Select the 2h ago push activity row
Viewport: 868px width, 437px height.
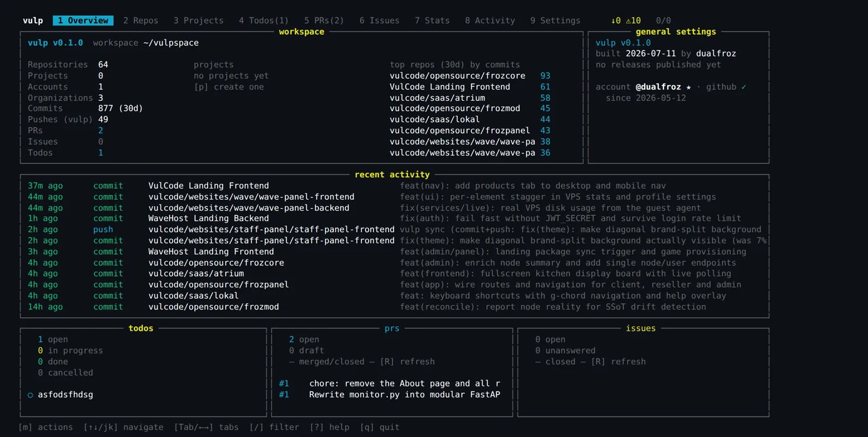394,230
